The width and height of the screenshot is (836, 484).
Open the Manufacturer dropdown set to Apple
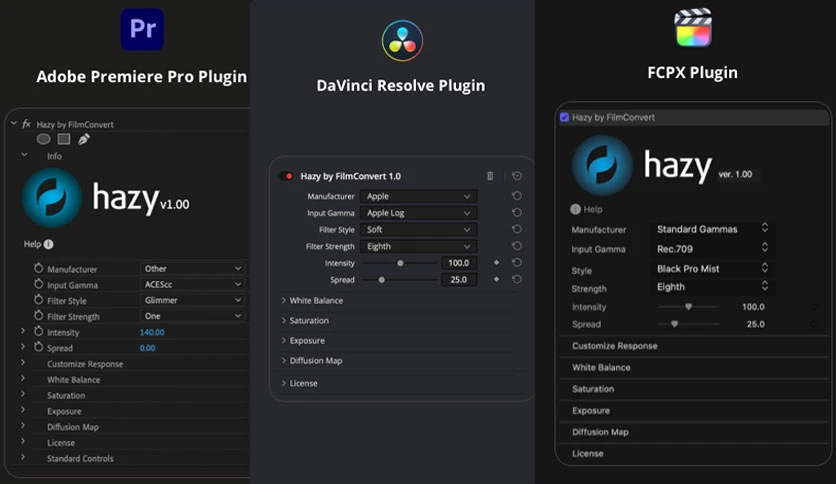point(418,197)
